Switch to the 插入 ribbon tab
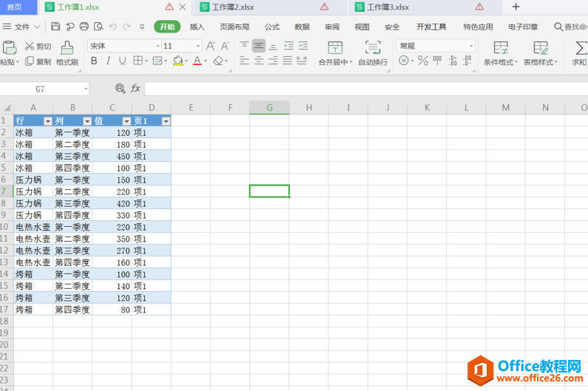This screenshot has height=391, width=588. [x=197, y=27]
